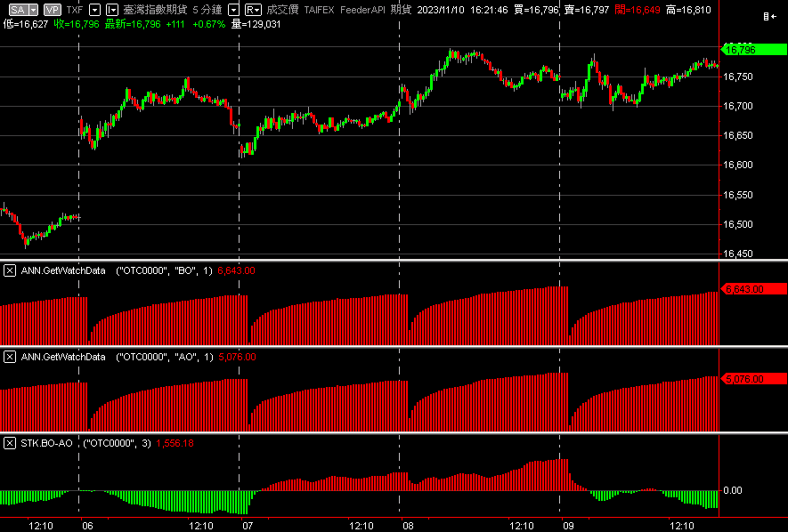
Task: Click the 0.00 baseline axis label
Action: [733, 490]
